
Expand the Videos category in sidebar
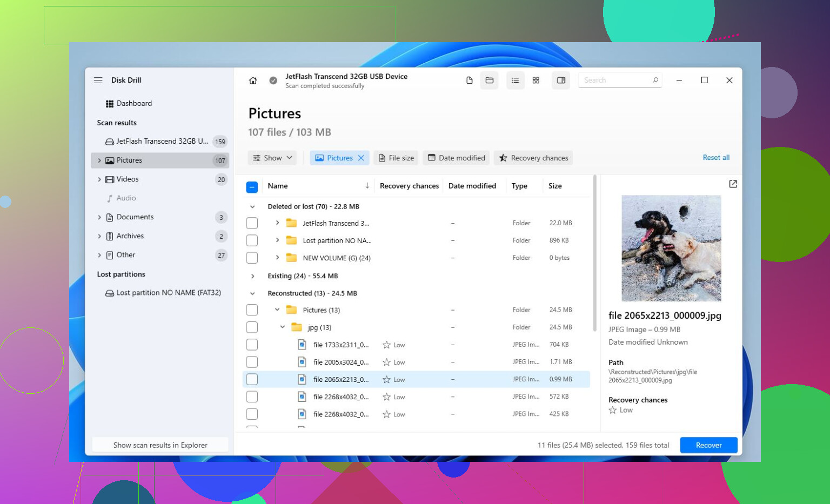99,179
